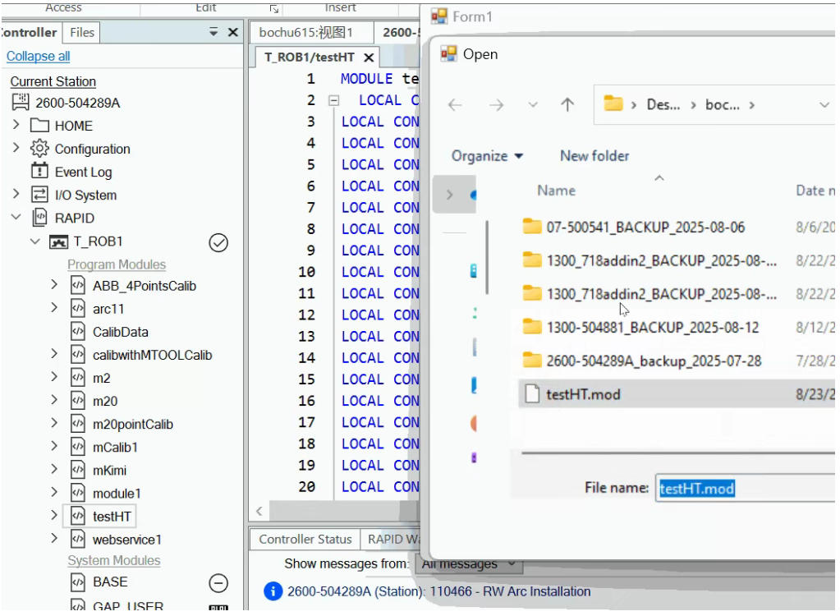Open the Organize dropdown menu

point(487,156)
